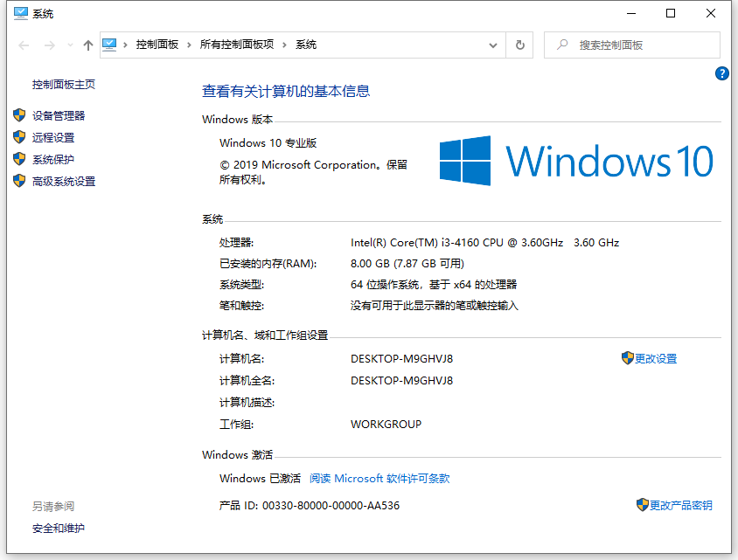Click the shield icon beside 设备管理器
The height and width of the screenshot is (560, 738).
[19, 115]
